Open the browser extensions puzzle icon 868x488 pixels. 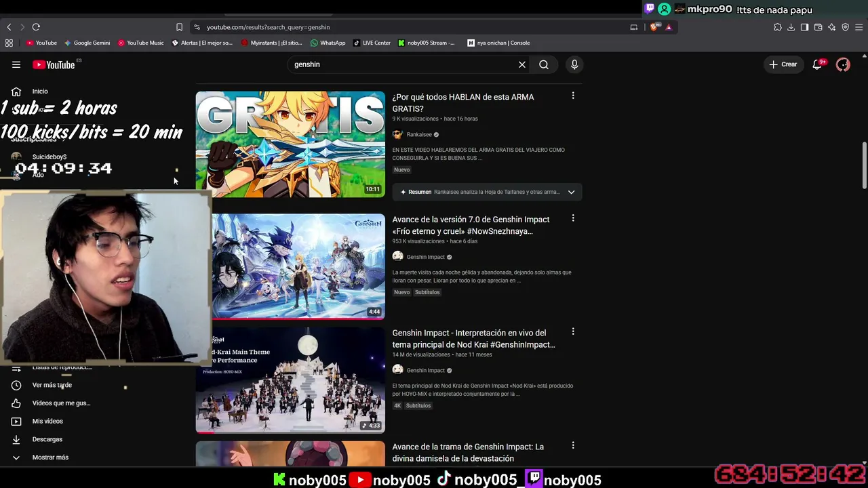(778, 27)
